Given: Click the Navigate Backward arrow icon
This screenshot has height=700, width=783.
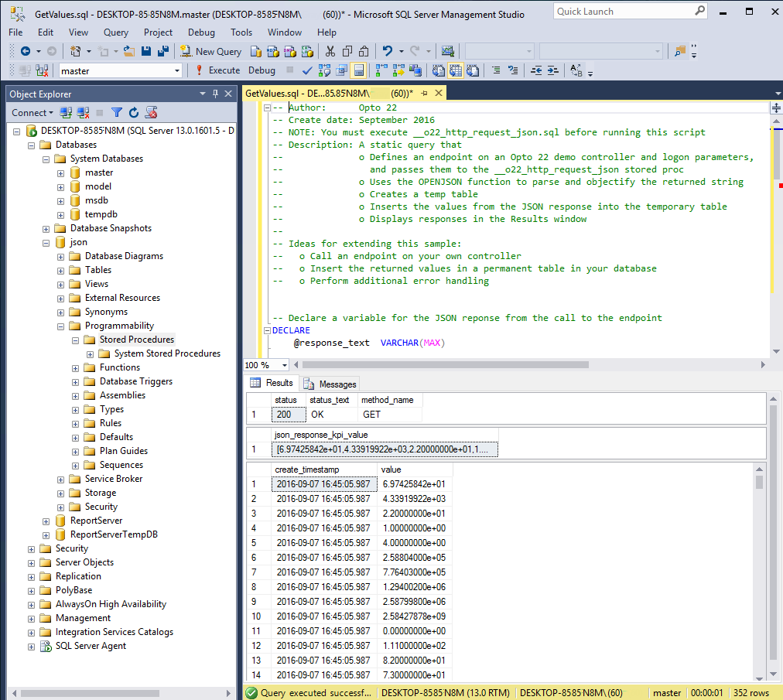Looking at the screenshot, I should coord(26,51).
